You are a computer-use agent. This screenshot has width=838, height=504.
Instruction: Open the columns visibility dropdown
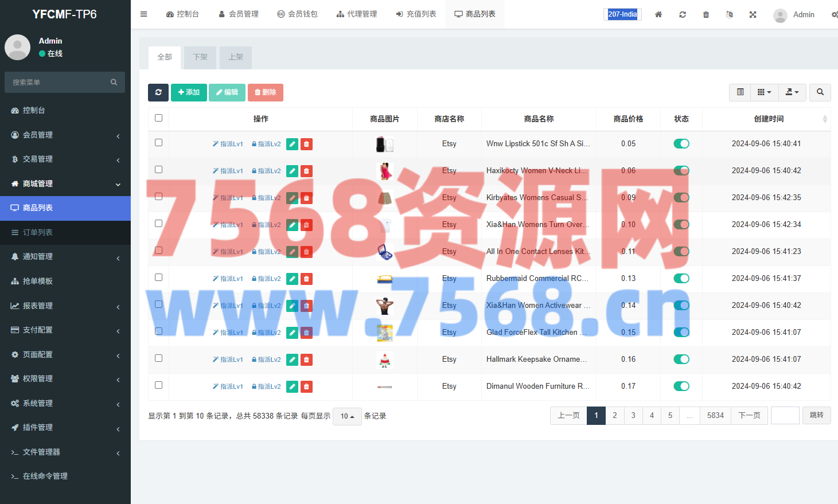point(764,92)
